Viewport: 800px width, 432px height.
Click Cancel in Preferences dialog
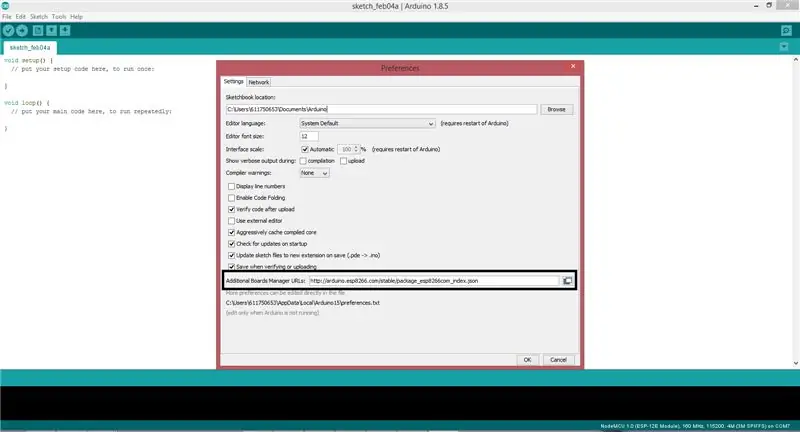coord(558,360)
